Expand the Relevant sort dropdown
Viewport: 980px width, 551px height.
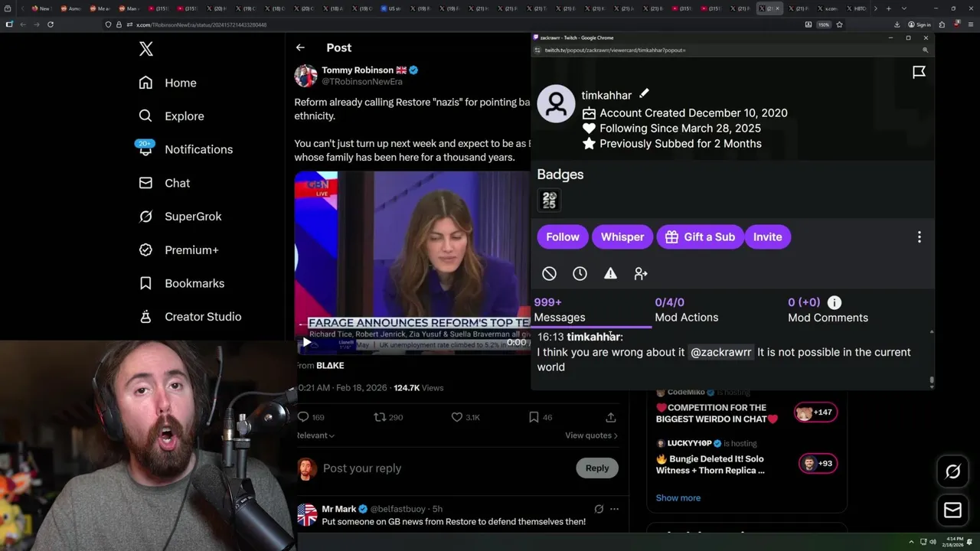[315, 435]
